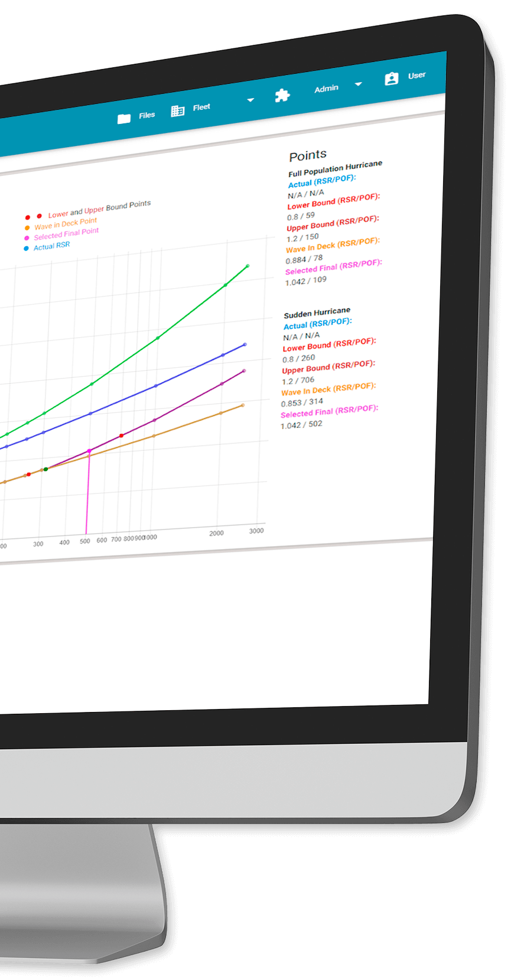Open the User menu
This screenshot has width=514, height=980.
tap(417, 76)
